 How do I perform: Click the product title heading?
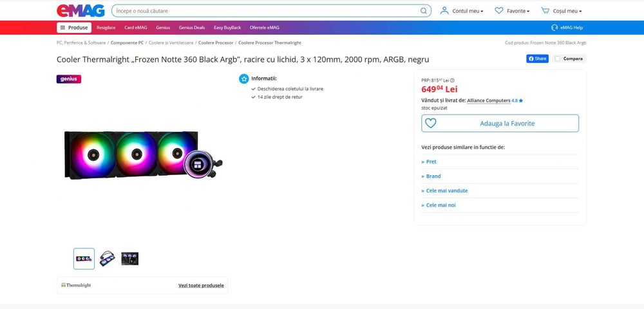(x=243, y=59)
